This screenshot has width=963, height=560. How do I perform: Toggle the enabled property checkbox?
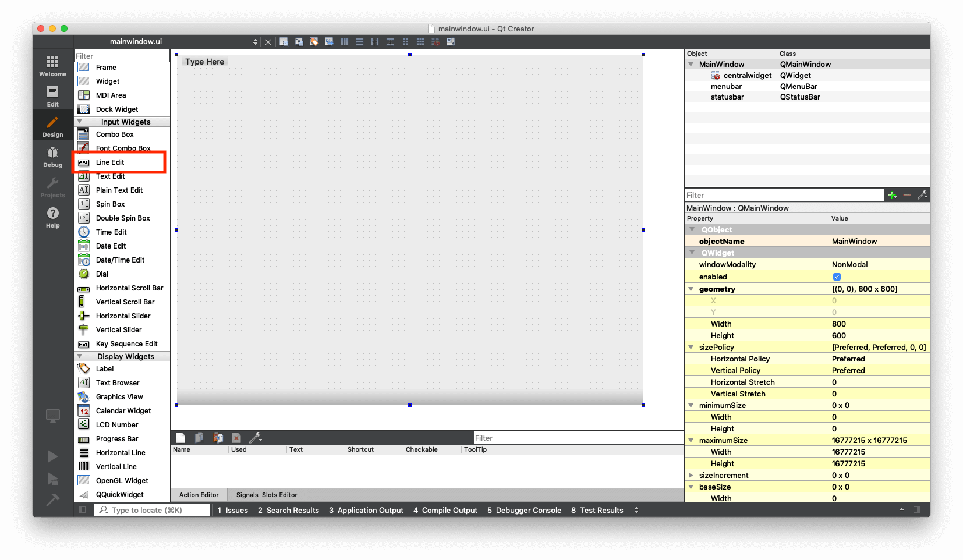837,277
